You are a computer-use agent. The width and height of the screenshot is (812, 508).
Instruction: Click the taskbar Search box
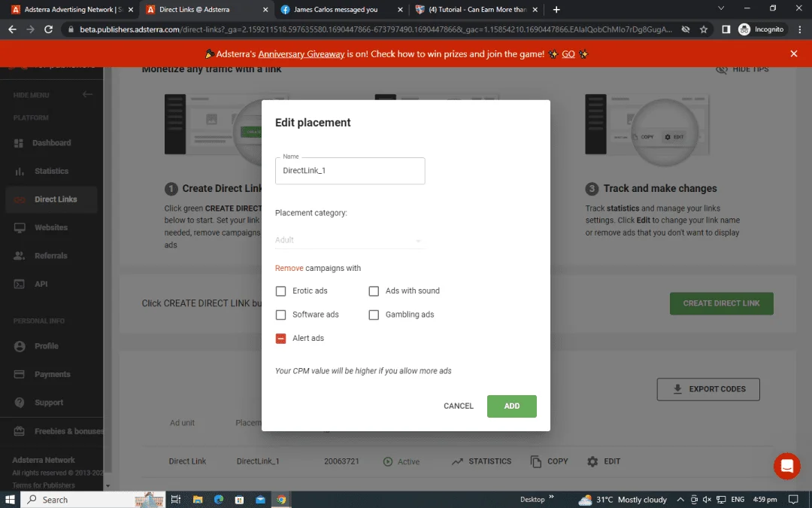93,500
